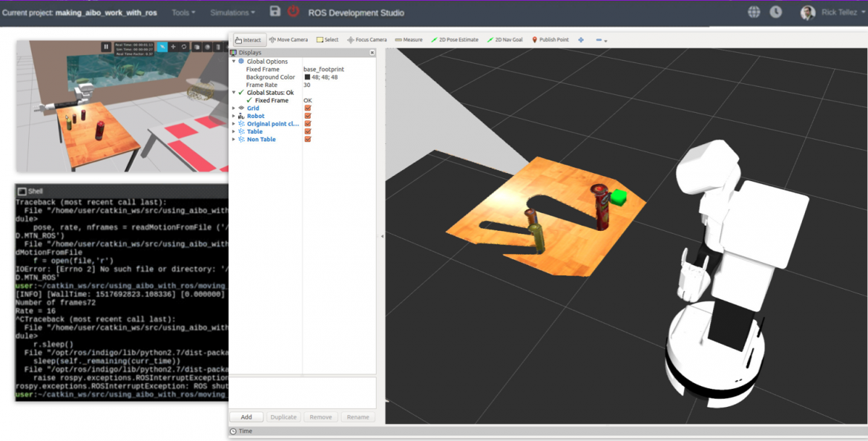Screen dimensions: 868x441
Task: Click the Table point cloud display icon
Action: point(241,131)
